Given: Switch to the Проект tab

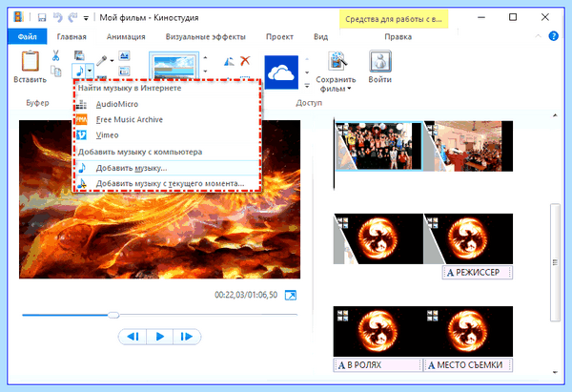Looking at the screenshot, I should [x=279, y=36].
